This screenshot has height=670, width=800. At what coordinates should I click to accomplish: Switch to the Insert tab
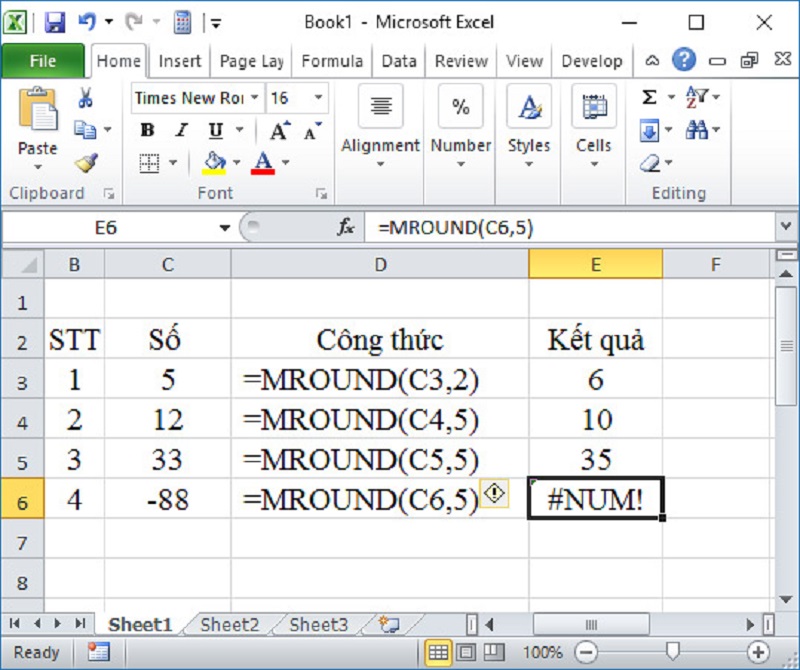pos(180,61)
